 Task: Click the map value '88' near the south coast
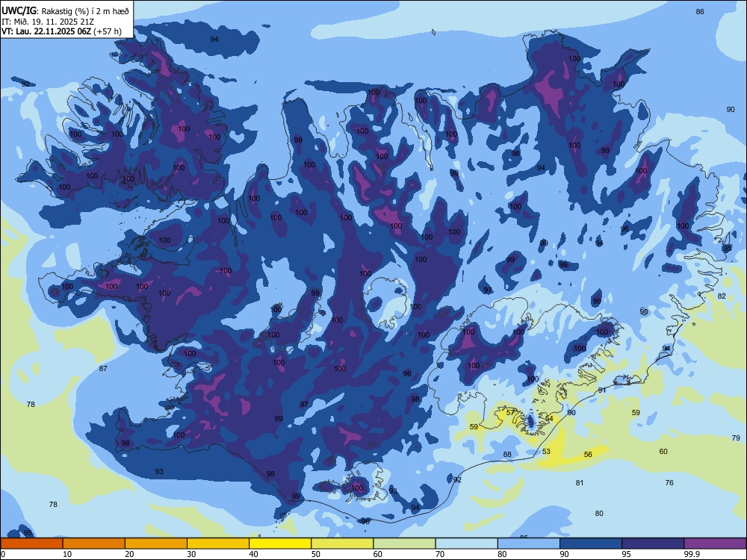click(x=507, y=454)
